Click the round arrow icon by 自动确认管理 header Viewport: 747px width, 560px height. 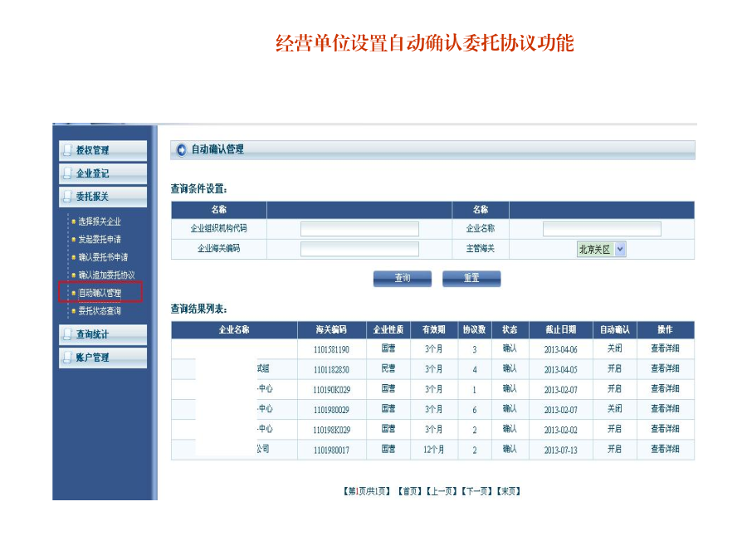click(x=182, y=150)
